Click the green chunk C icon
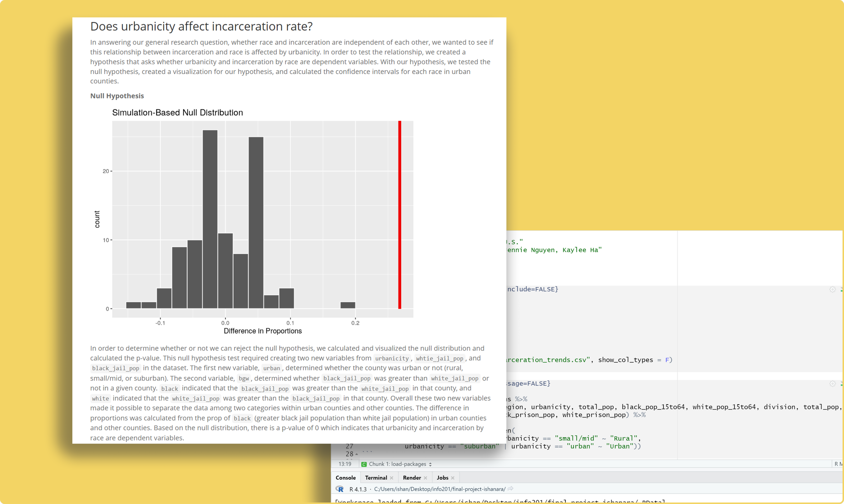The width and height of the screenshot is (844, 504). click(364, 464)
